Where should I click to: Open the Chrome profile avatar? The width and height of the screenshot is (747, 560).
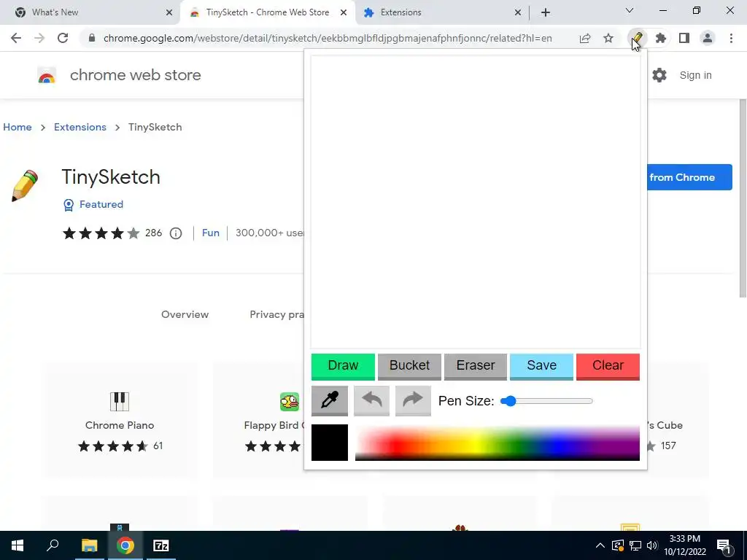708,38
